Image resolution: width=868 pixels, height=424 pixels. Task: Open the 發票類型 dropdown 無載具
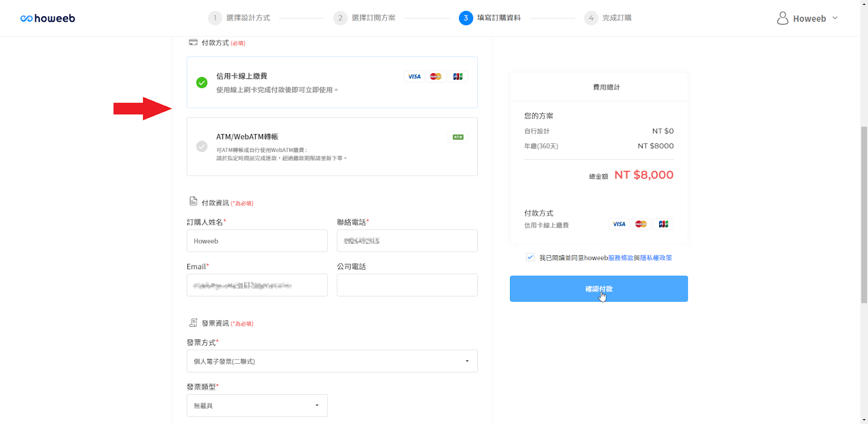(257, 406)
